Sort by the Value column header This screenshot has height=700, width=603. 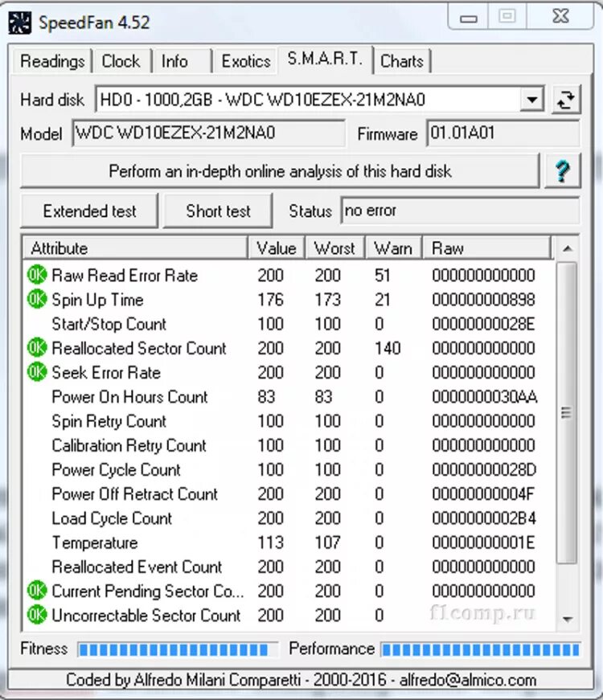click(276, 248)
